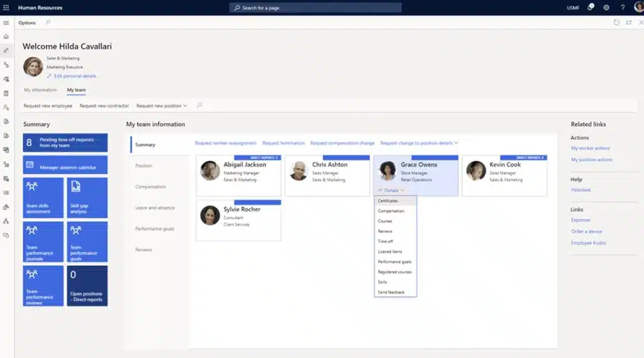Select Performance goals vertical tab
The image size is (644, 358).
[x=155, y=229]
